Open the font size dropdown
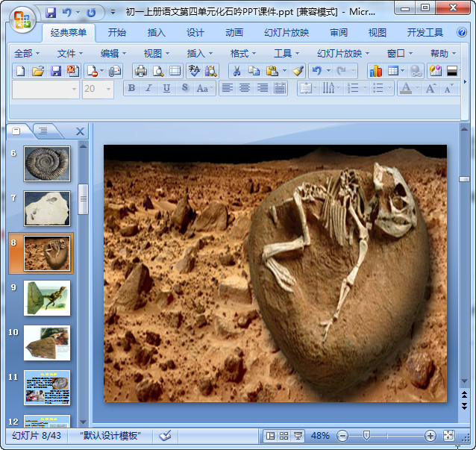476x450 pixels. pos(108,88)
